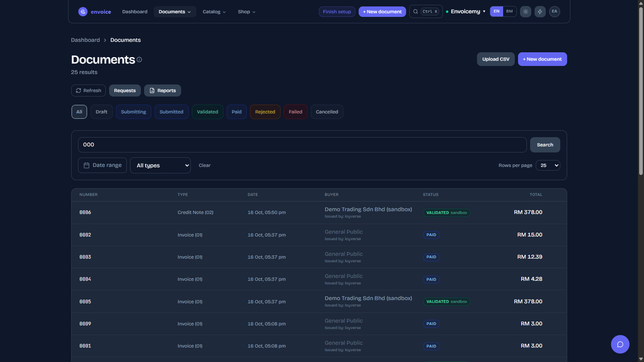Filter by Cancelled status
Viewport: 644px width, 362px height.
327,112
